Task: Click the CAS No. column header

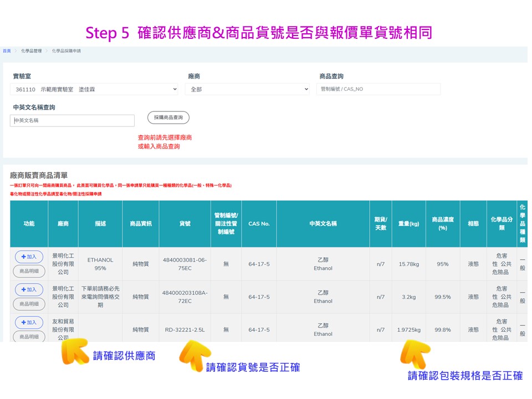Action: click(259, 223)
